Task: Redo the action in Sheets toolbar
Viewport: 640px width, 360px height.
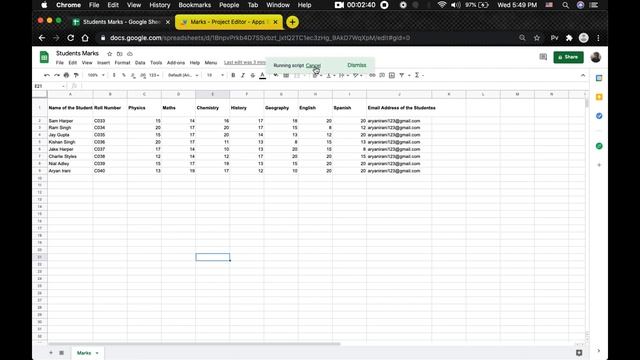Action: point(57,75)
